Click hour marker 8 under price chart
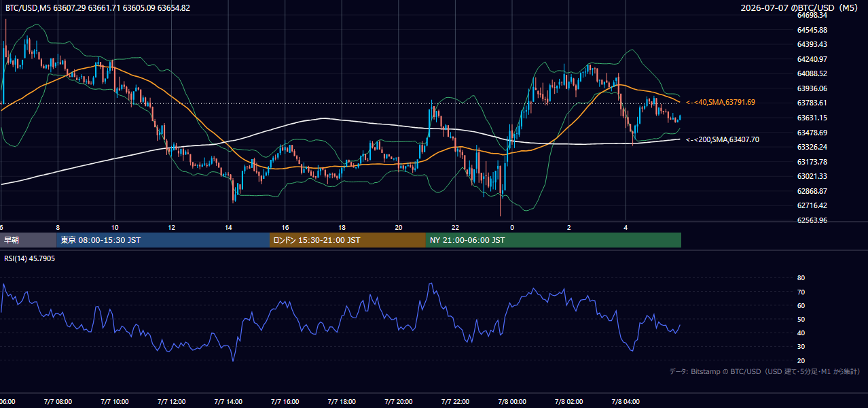Image resolution: width=868 pixels, height=408 pixels. click(x=58, y=227)
